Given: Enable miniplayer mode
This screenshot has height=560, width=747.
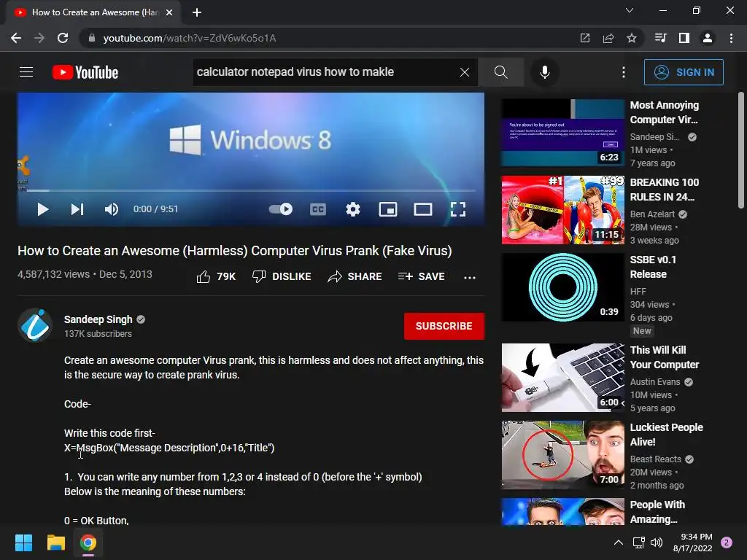Looking at the screenshot, I should pos(388,209).
